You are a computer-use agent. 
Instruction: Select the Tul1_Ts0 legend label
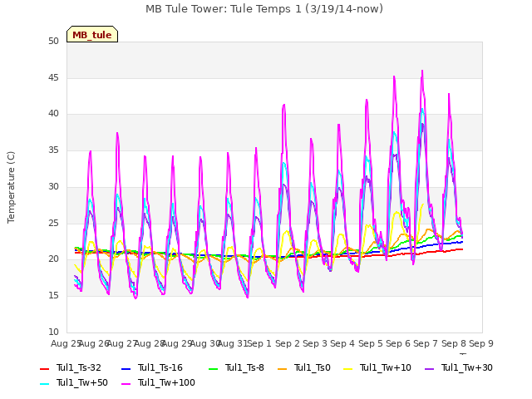[313, 367]
